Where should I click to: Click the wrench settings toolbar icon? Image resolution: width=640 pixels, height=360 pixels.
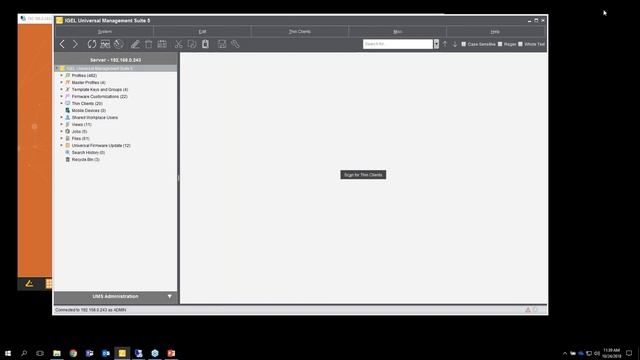click(235, 44)
